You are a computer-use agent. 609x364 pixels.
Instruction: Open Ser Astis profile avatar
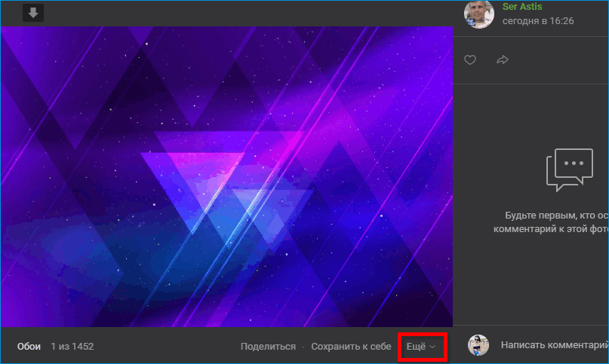point(478,14)
